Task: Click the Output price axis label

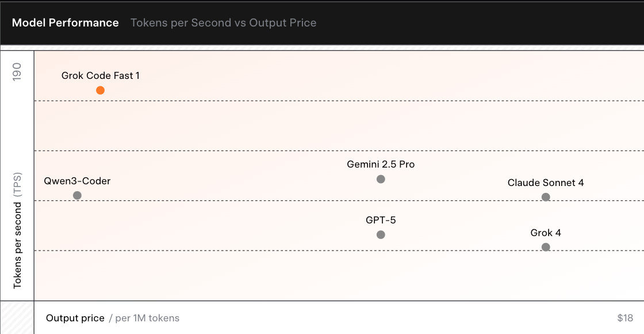Action: pos(75,318)
